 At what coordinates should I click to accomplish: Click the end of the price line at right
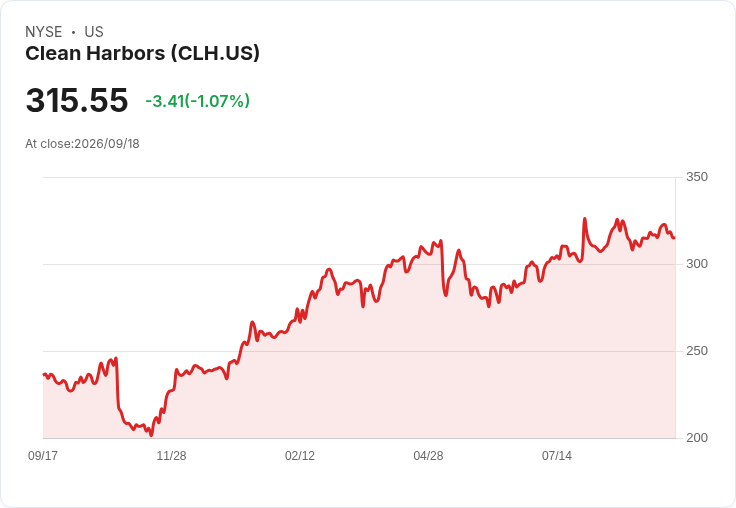[674, 238]
